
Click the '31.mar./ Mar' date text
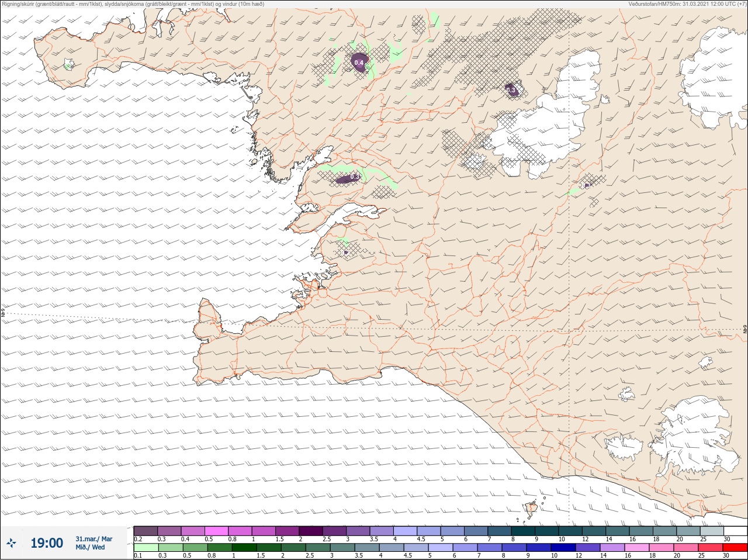(93, 539)
